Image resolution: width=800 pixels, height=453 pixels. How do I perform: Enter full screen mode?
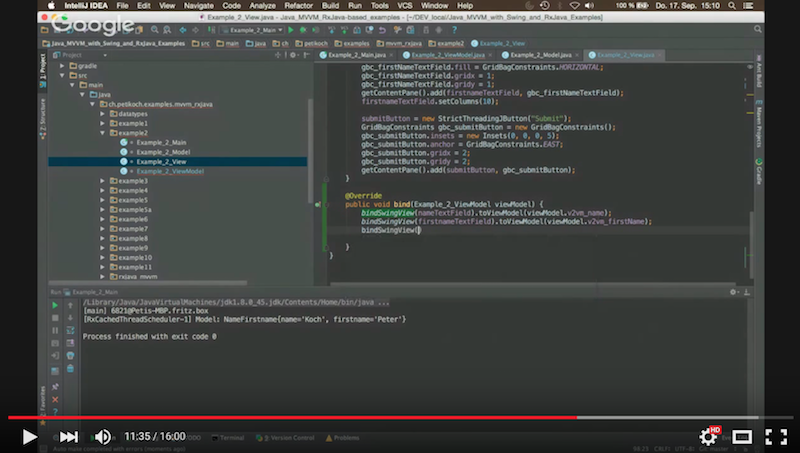point(776,437)
